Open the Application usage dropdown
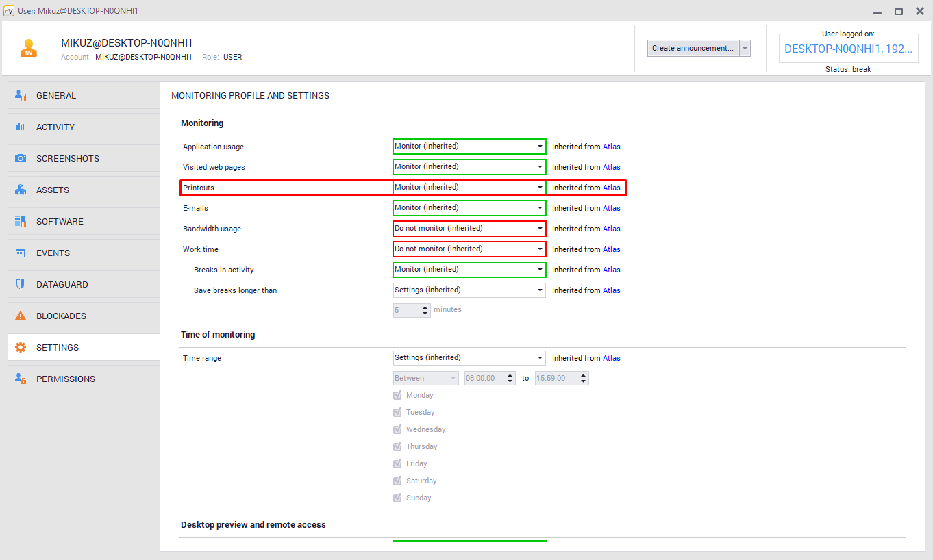933x560 pixels. 469,147
